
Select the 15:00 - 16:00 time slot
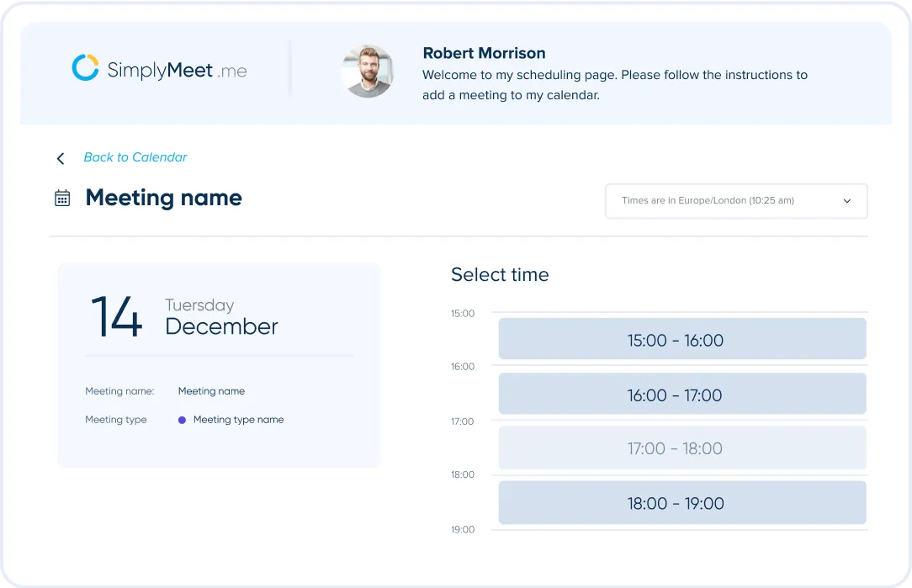tap(682, 339)
